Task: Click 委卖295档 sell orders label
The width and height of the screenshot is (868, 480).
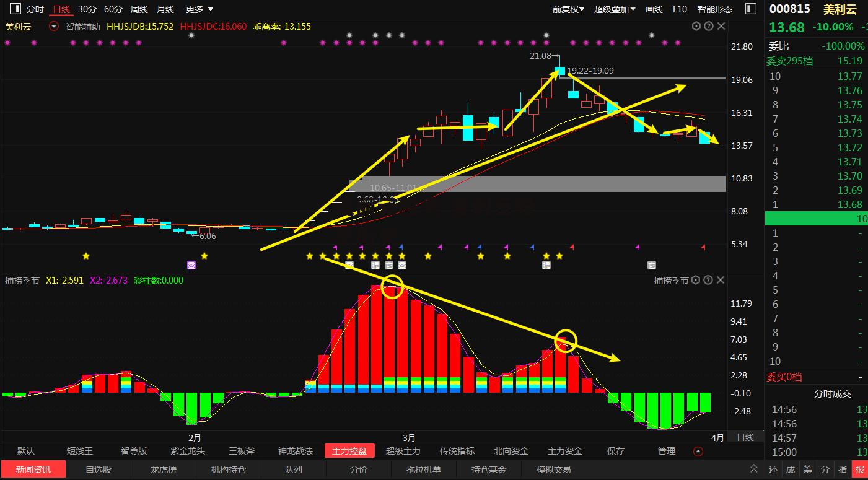Action: click(790, 61)
